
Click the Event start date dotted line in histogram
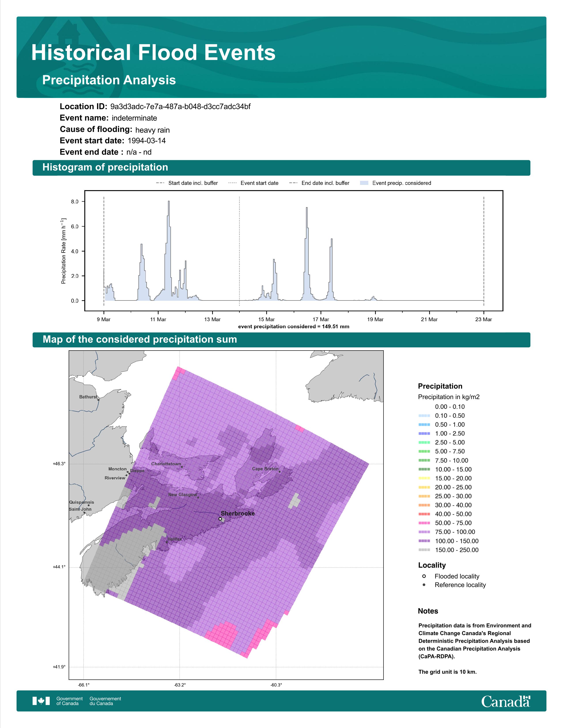coord(240,251)
